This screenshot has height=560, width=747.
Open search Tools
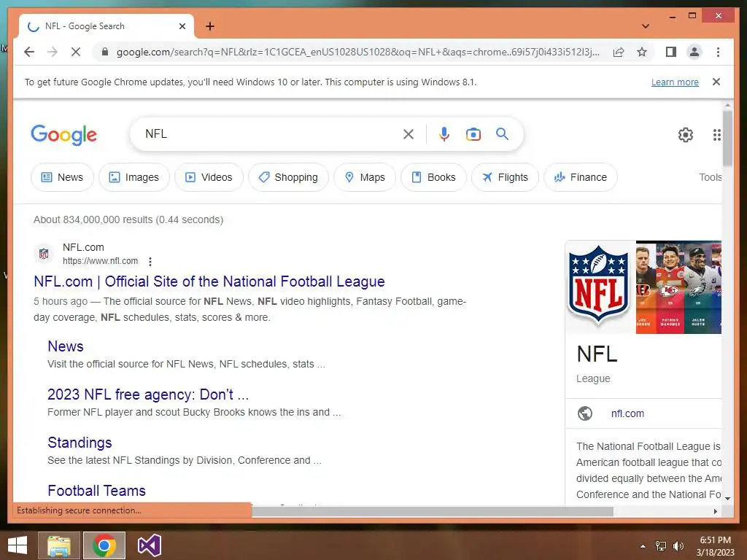tap(710, 177)
